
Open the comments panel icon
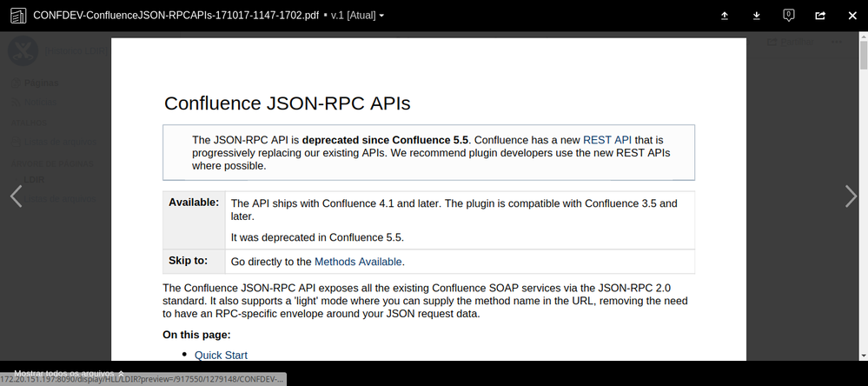pyautogui.click(x=789, y=16)
